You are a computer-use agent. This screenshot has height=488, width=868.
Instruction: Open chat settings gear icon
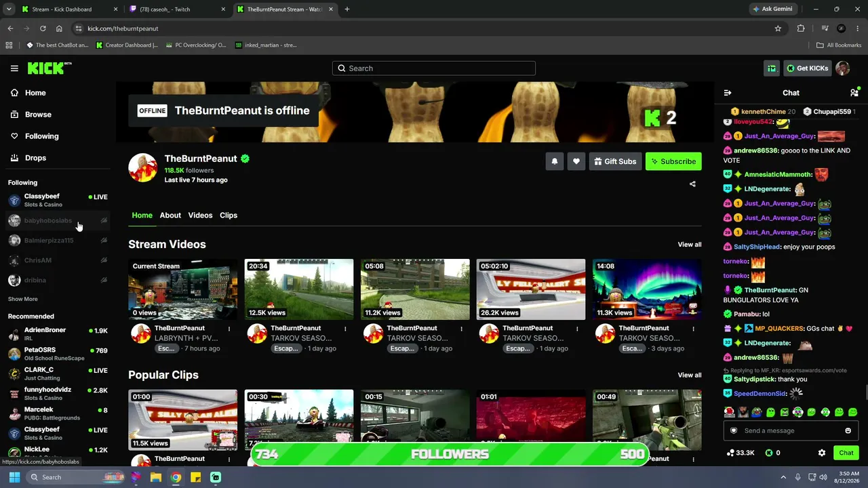coord(822,453)
